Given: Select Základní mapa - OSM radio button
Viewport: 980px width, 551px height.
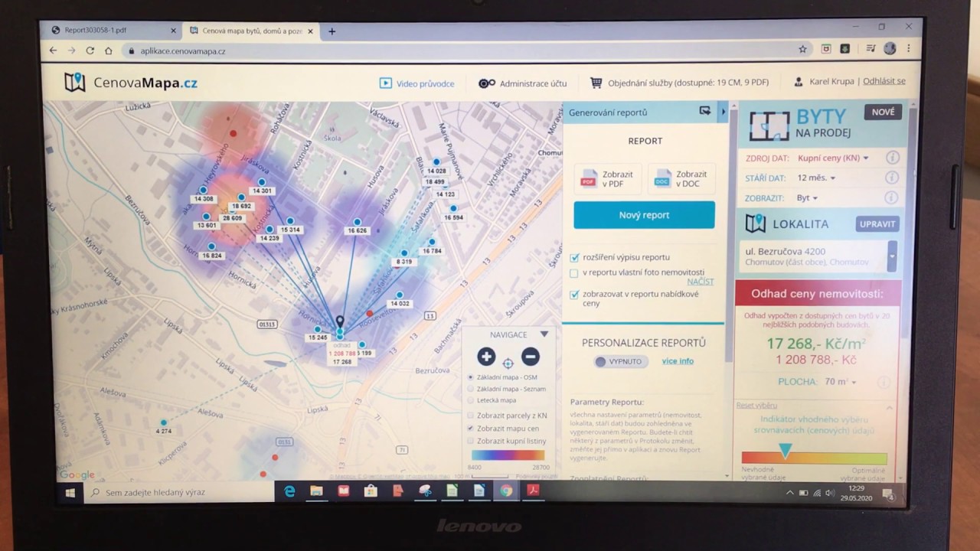Looking at the screenshot, I should (x=470, y=377).
